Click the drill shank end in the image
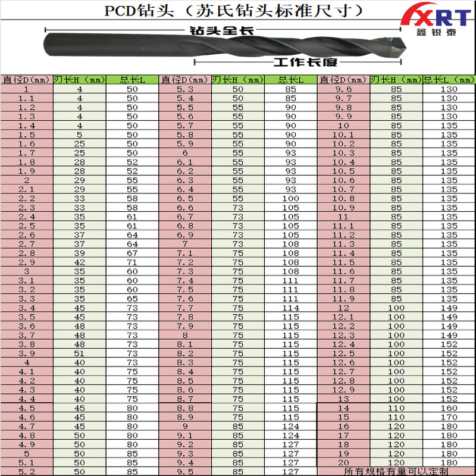Image resolution: width=476 pixels, height=476 pixels. [x=51, y=45]
